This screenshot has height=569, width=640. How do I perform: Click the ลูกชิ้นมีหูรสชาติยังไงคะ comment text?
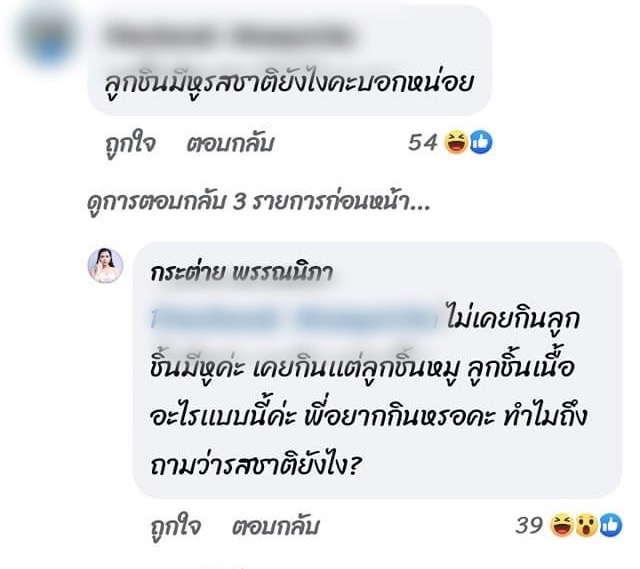(x=288, y=83)
